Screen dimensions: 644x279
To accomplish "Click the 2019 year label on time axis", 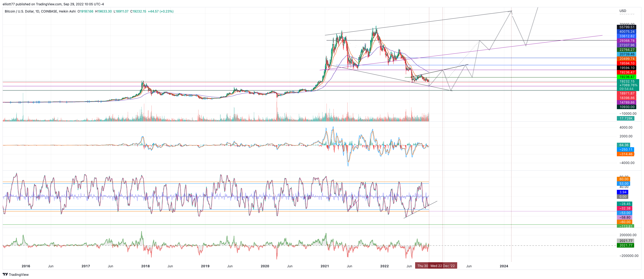I will (x=205, y=266).
